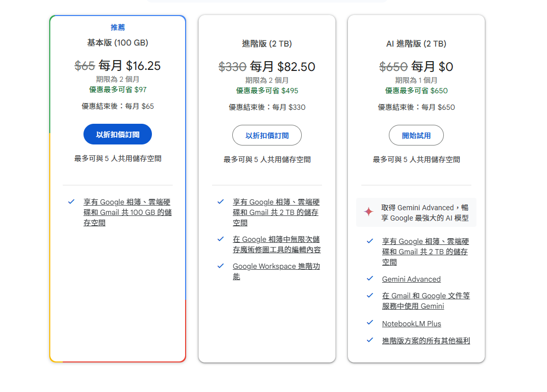
Task: Select the AI 進階版 (2 TB) plan heading
Action: pos(416,43)
